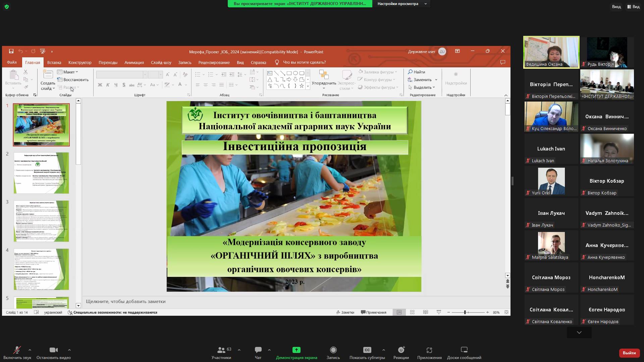The height and width of the screenshot is (362, 644).
Task: Open the Переходы ribbon tab
Action: pos(108,62)
